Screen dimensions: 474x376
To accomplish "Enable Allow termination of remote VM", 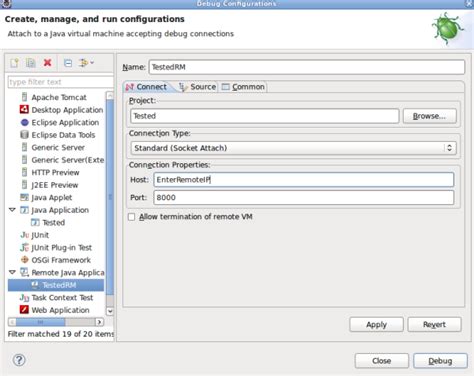I will click(132, 217).
